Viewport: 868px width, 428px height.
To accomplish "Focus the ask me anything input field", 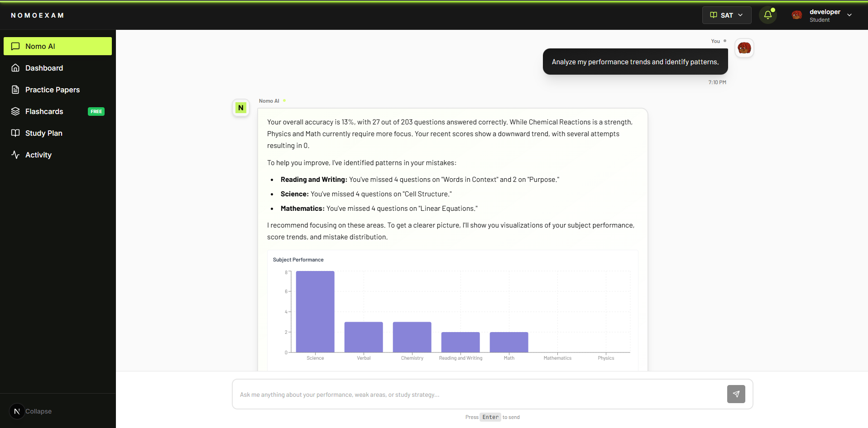I will [480, 395].
